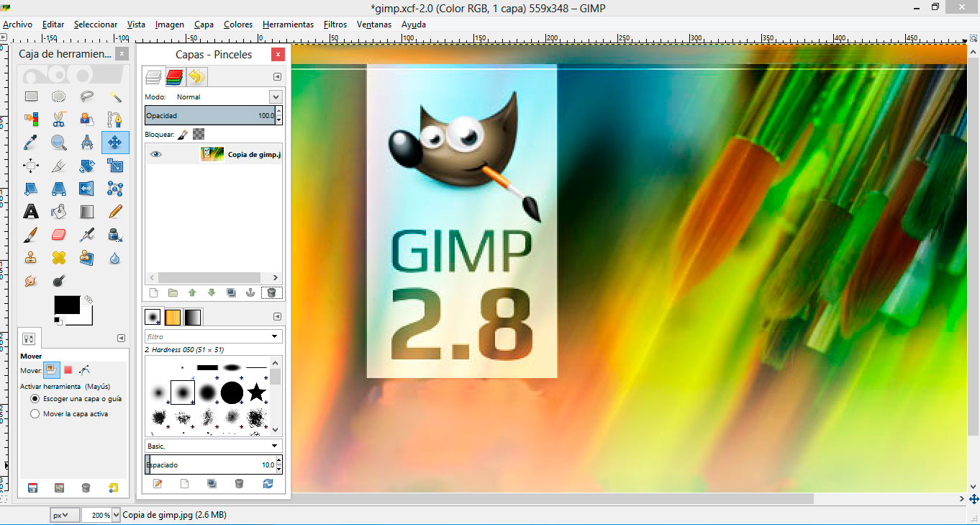Select the Perspective tool
980x525 pixels.
[59, 189]
